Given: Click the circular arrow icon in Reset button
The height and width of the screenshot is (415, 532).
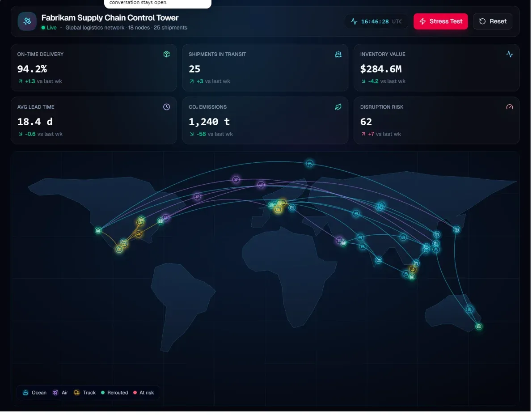Looking at the screenshot, I should tap(482, 21).
